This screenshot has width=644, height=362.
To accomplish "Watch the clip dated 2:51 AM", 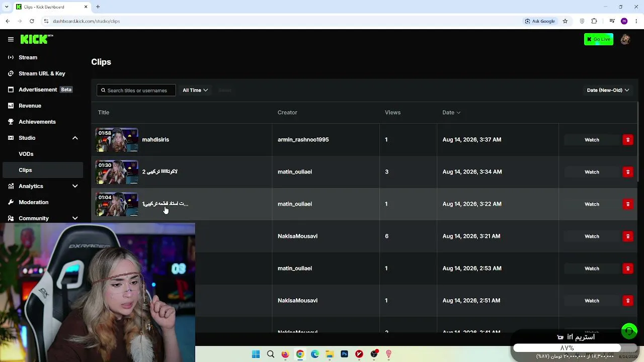I will pos(592,301).
